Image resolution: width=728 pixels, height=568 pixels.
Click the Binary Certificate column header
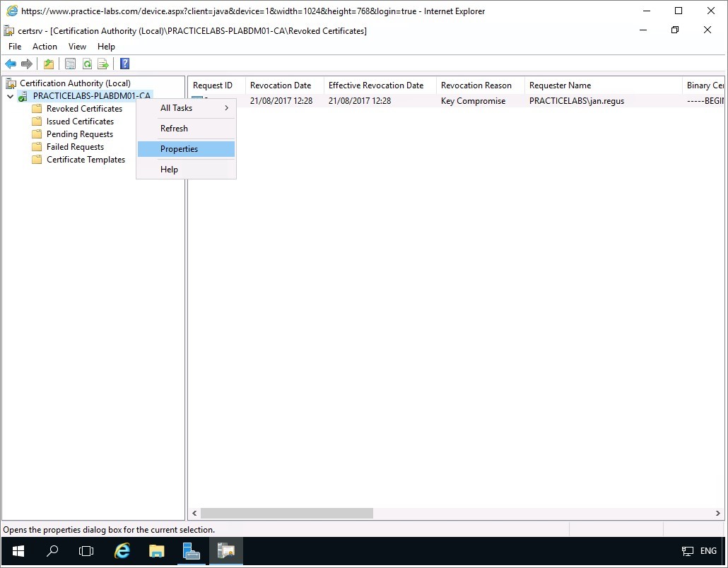pos(703,85)
